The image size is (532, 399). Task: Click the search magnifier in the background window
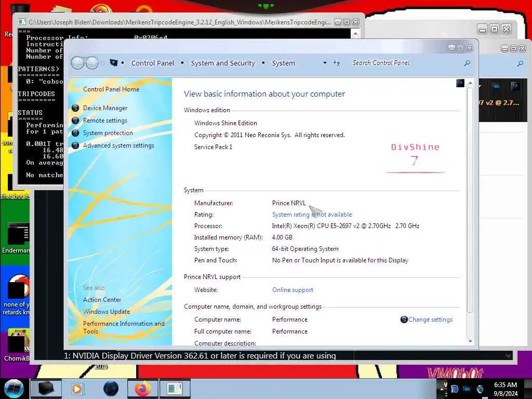click(520, 63)
